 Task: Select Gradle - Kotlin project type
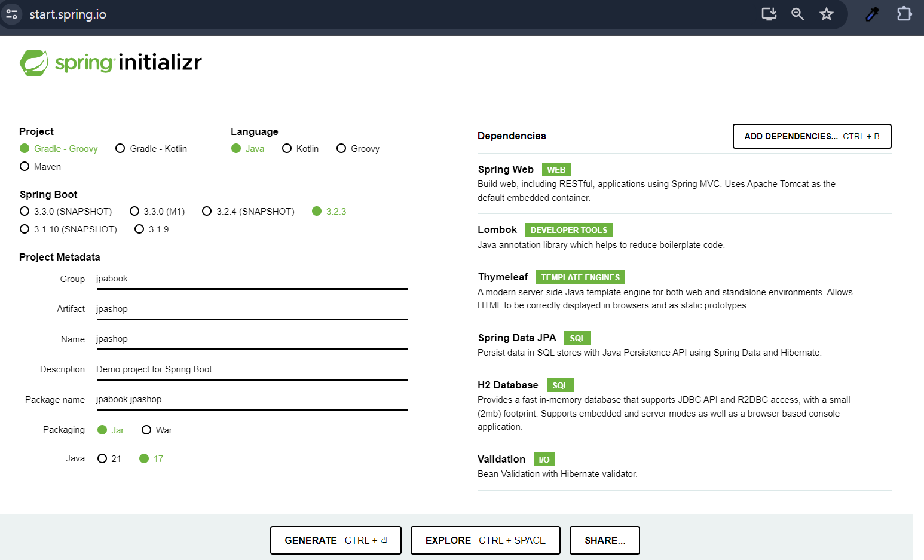[x=151, y=149]
